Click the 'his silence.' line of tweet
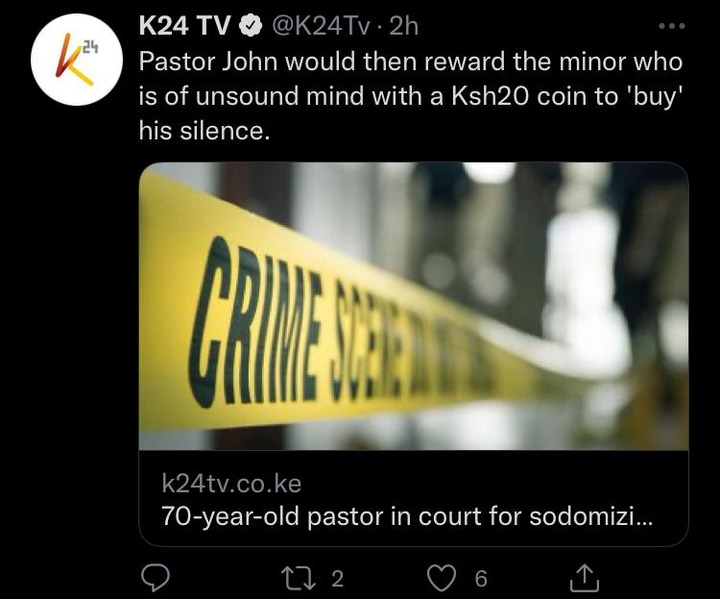 tap(203, 131)
